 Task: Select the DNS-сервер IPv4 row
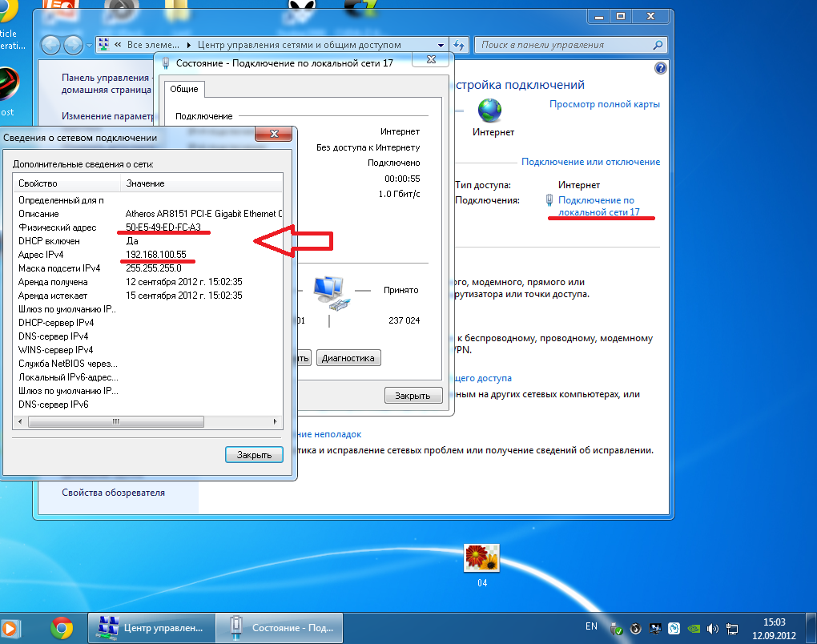pos(148,336)
